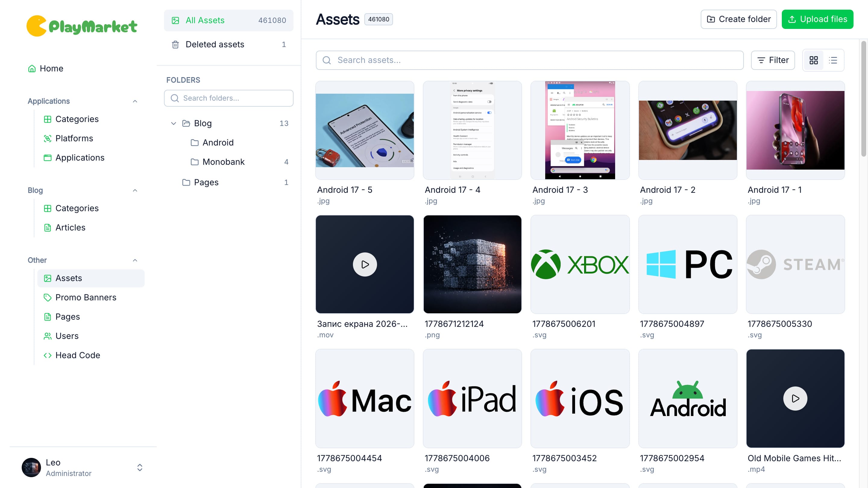
Task: Open the XBOX logo asset
Action: tap(580, 264)
